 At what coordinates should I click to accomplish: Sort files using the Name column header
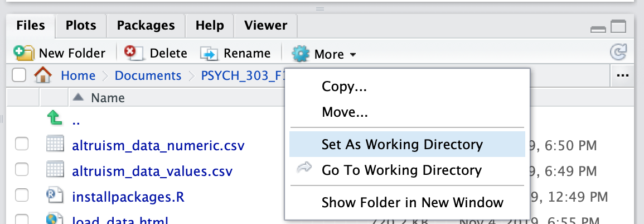click(108, 98)
